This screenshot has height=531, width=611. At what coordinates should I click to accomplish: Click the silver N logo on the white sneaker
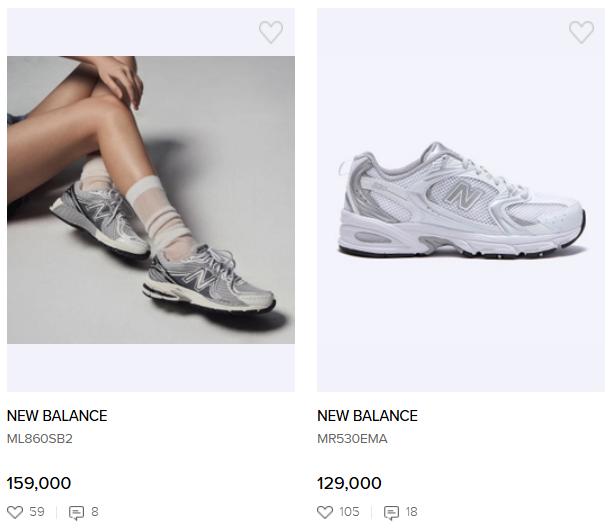[x=457, y=196]
